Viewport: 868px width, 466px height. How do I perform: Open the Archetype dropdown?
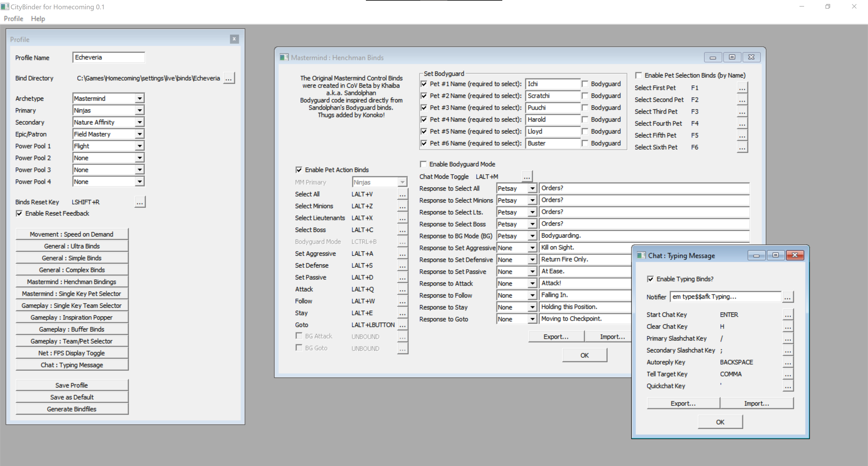(x=139, y=98)
